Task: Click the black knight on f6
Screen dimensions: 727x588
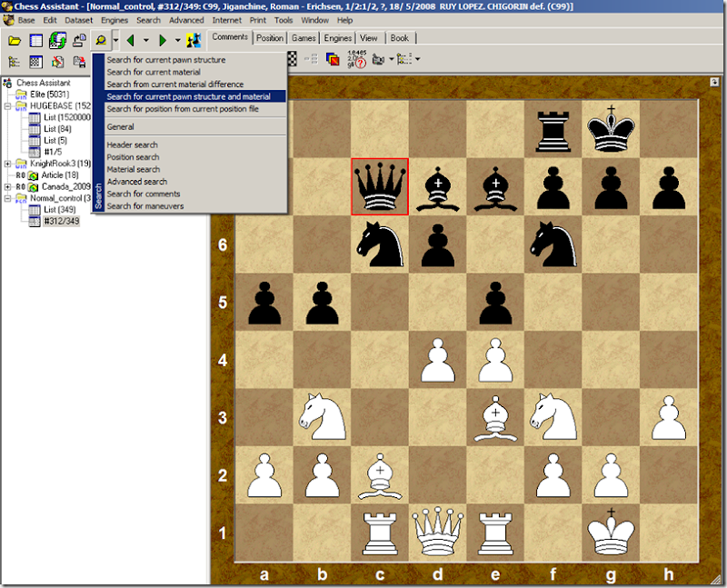Action: pyautogui.click(x=553, y=244)
